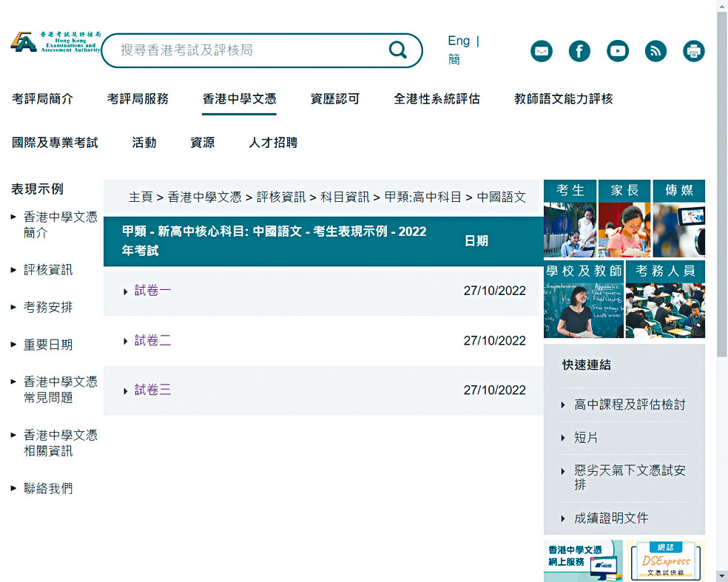Switch to the 資歷認可 tab

click(x=334, y=98)
